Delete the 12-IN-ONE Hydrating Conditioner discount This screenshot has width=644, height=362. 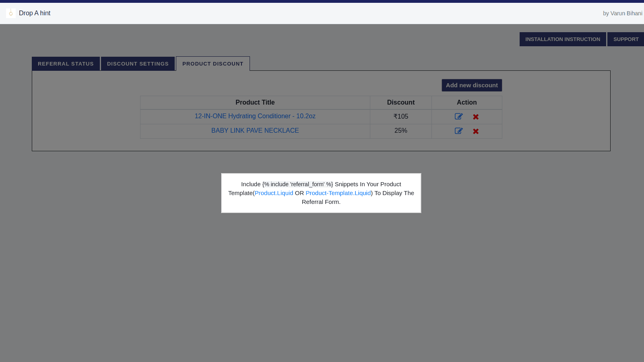pos(476,117)
